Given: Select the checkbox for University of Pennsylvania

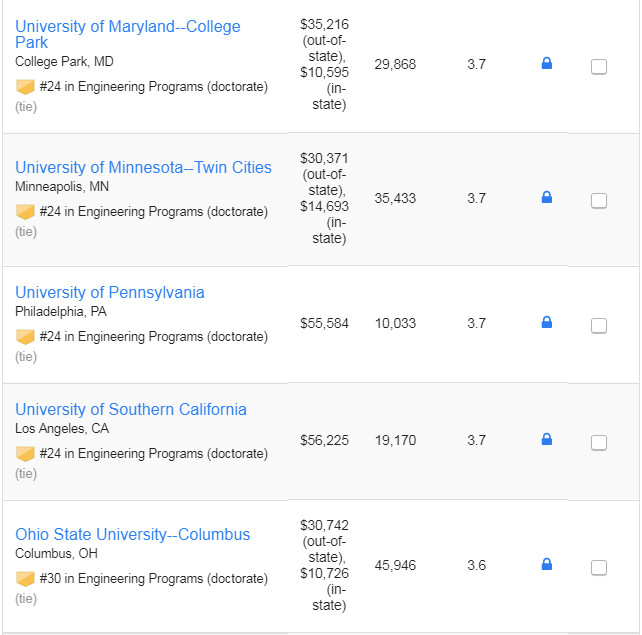Looking at the screenshot, I should point(599,326).
